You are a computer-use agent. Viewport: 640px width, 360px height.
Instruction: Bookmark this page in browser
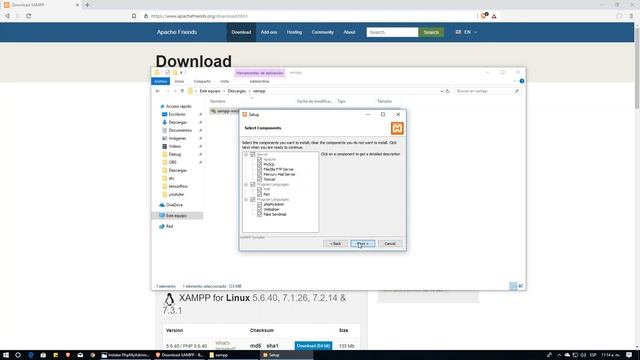pos(134,16)
